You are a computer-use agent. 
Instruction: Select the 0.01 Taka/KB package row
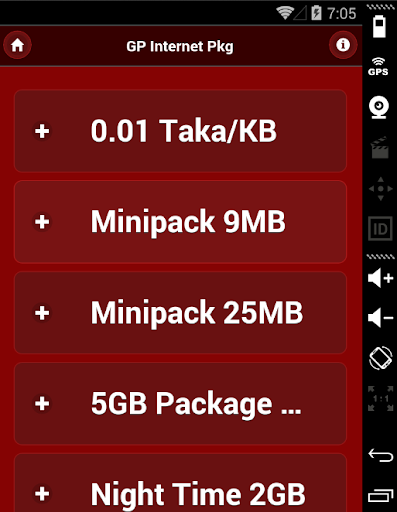coord(180,131)
